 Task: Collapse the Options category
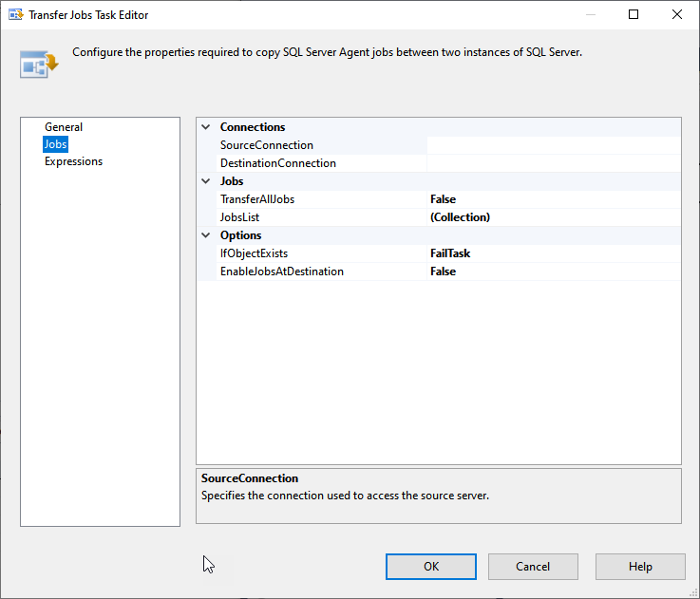206,235
